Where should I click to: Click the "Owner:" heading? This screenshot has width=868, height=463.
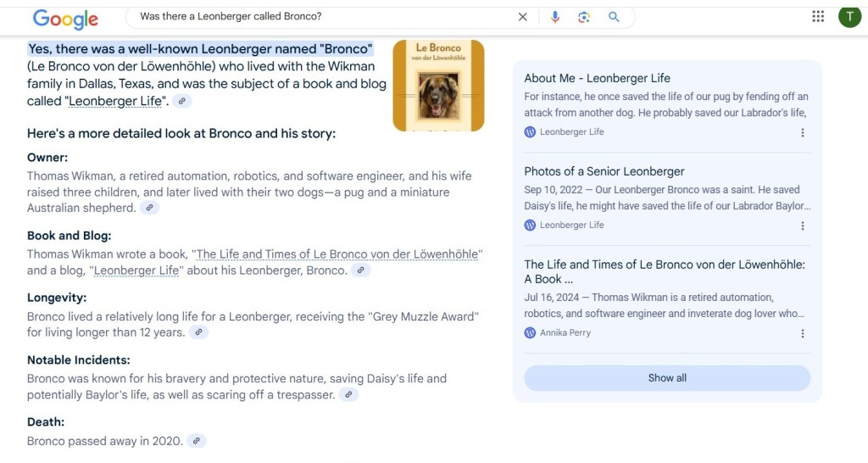tap(47, 157)
